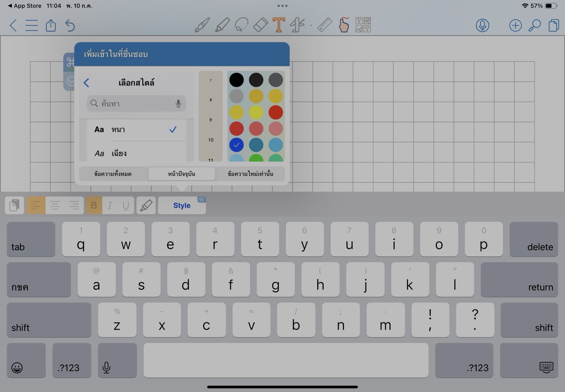The image size is (565, 392).
Task: Open the share export icon
Action: coord(51,26)
